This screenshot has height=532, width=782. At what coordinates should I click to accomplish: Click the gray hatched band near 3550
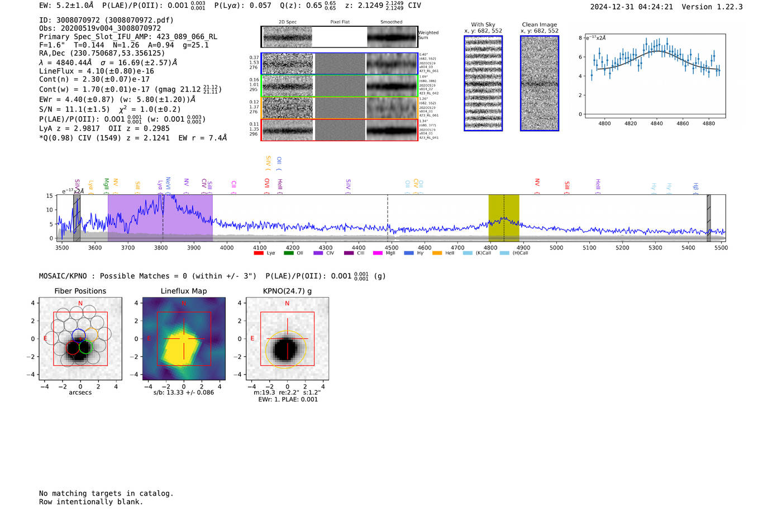[77, 218]
